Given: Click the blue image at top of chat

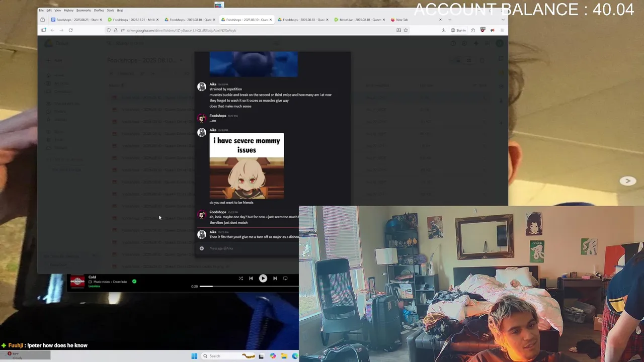Looking at the screenshot, I should point(254,64).
